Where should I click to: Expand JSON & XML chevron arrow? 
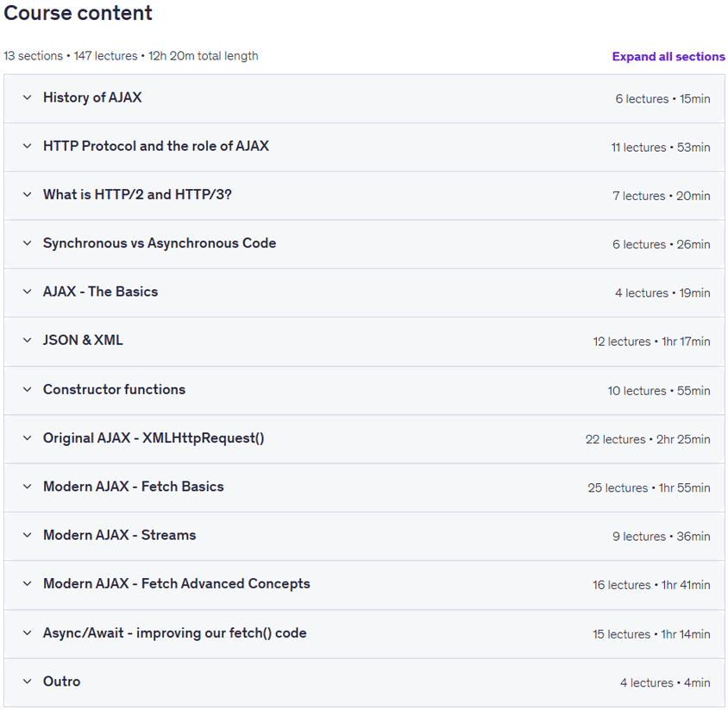(x=28, y=341)
